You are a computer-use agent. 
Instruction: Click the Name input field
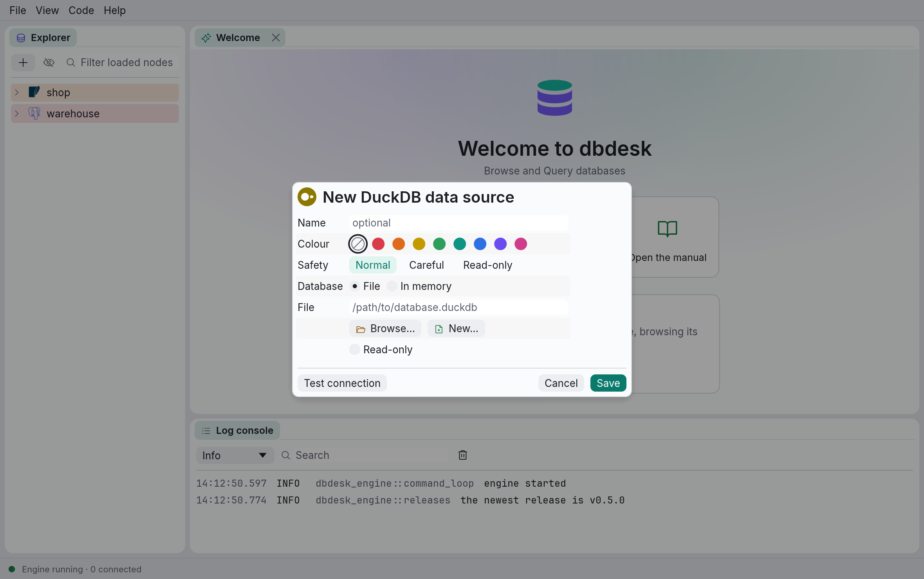click(x=458, y=223)
